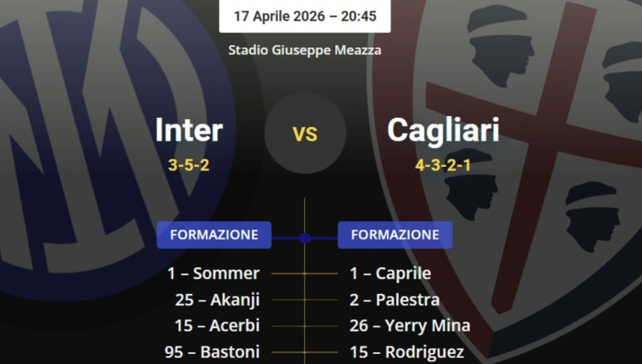Open the Cagliari team name
The width and height of the screenshot is (642, 364).
tap(443, 130)
